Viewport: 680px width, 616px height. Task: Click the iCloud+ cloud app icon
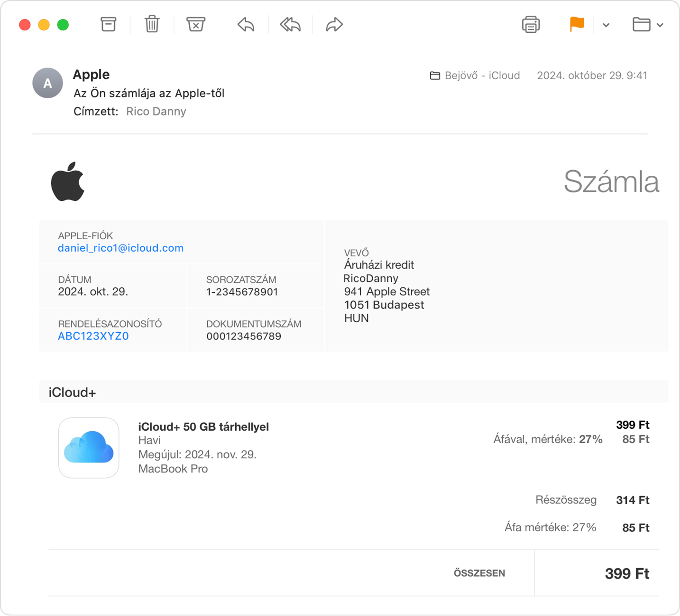click(x=89, y=448)
